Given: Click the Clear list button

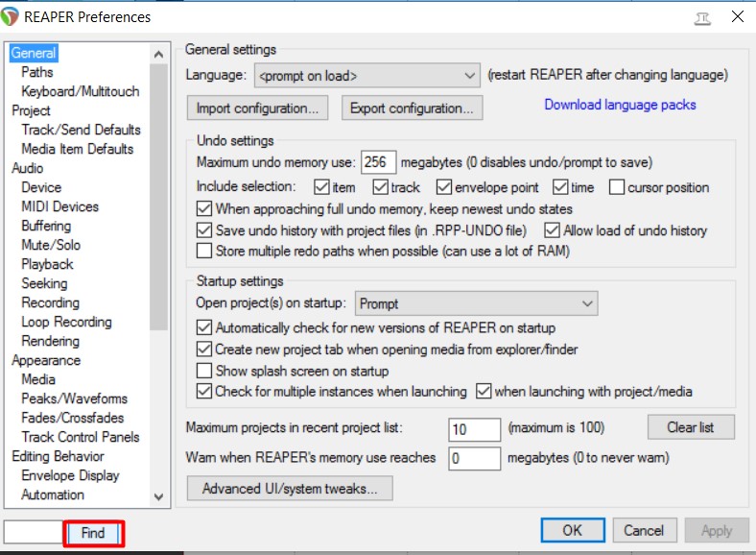Looking at the screenshot, I should pos(691,427).
